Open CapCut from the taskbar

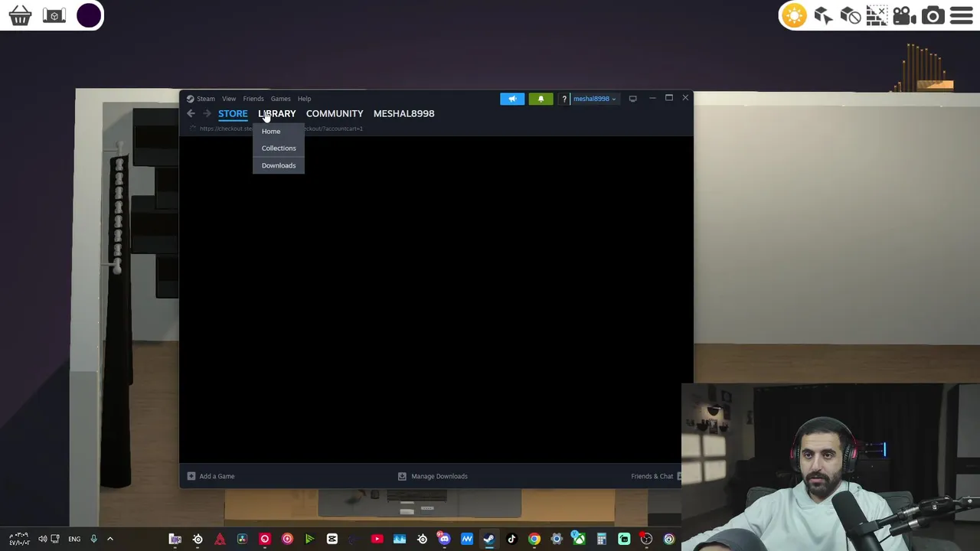point(332,540)
